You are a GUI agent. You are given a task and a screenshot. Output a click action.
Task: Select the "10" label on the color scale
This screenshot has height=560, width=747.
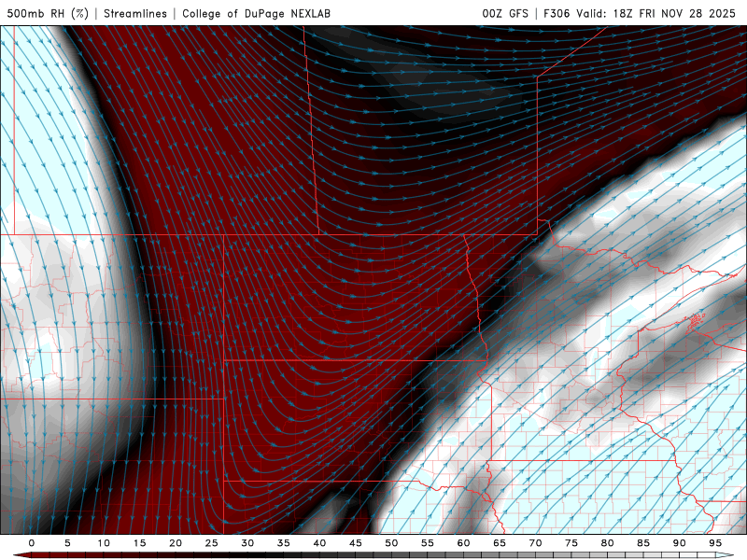[104, 543]
